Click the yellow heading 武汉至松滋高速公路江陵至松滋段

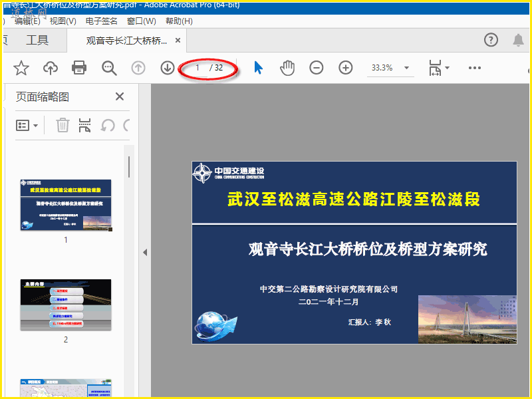pos(354,199)
